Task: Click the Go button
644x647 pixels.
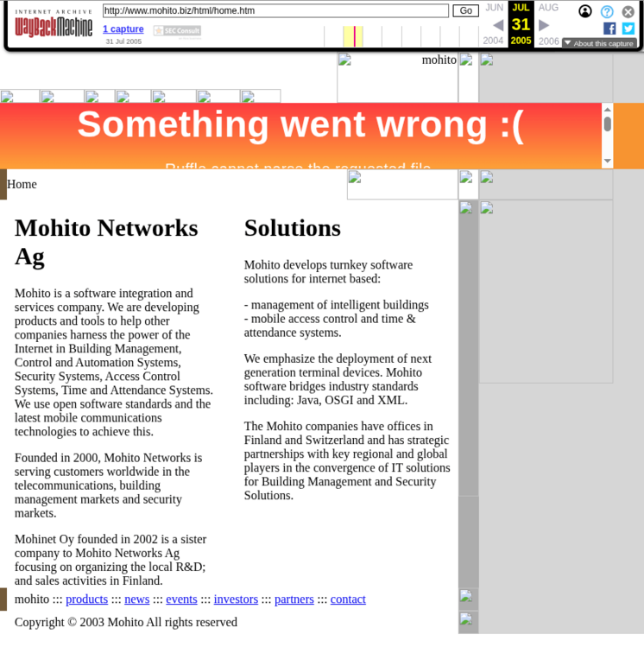Action: 465,10
